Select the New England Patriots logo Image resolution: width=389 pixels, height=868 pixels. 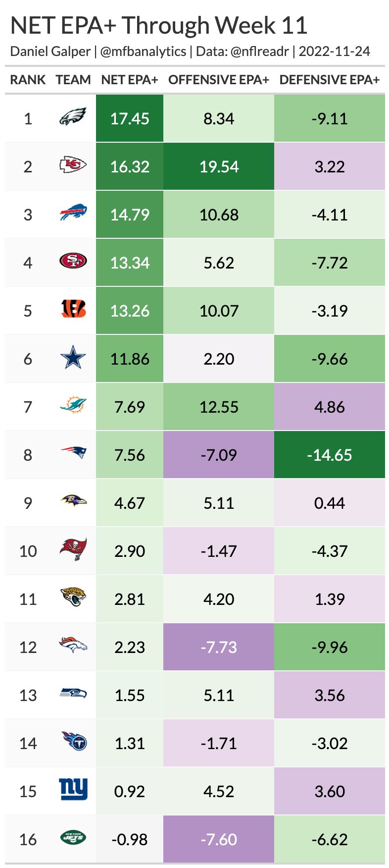[x=73, y=453]
